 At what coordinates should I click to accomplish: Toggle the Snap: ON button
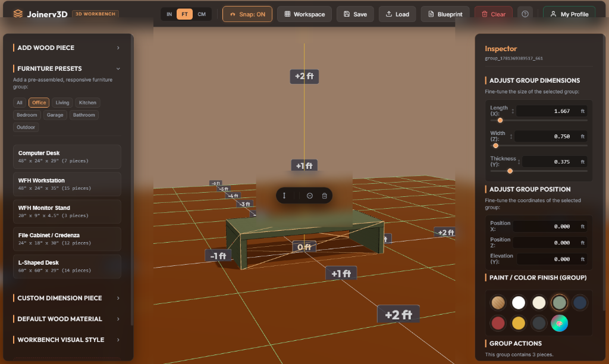click(x=247, y=14)
